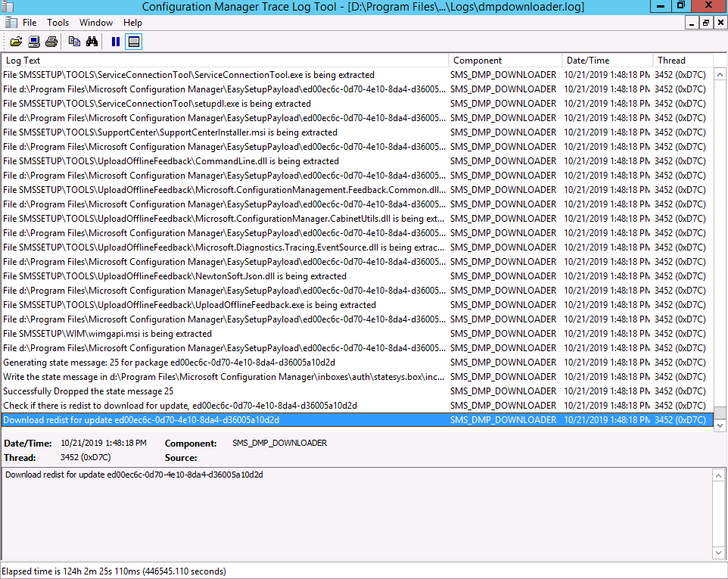This screenshot has height=579, width=728.
Task: Select the Generating state message 25 row
Action: click(x=357, y=363)
